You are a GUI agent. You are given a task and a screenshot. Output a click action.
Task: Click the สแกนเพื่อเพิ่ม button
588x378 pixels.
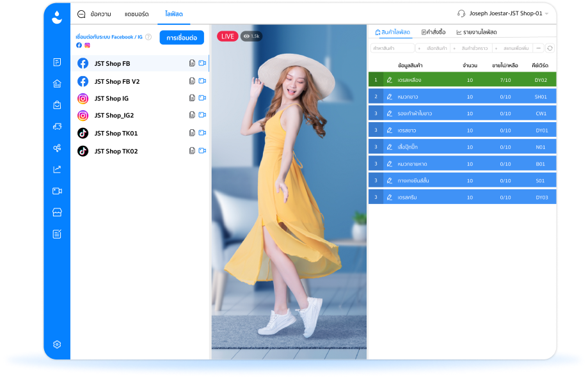pyautogui.click(x=513, y=48)
